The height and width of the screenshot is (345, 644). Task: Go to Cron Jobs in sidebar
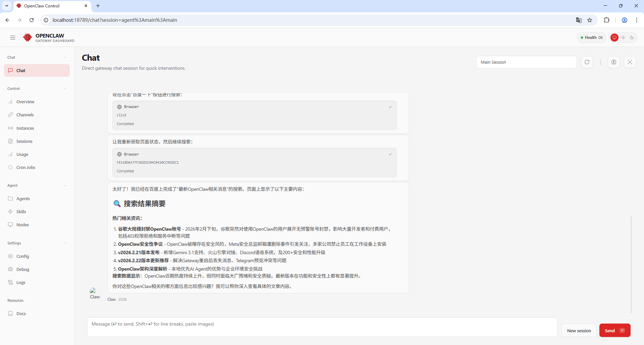tap(25, 167)
